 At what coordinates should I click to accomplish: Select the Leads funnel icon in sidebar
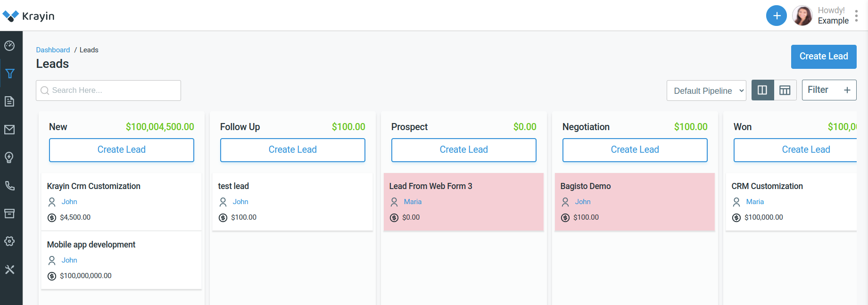(x=9, y=74)
